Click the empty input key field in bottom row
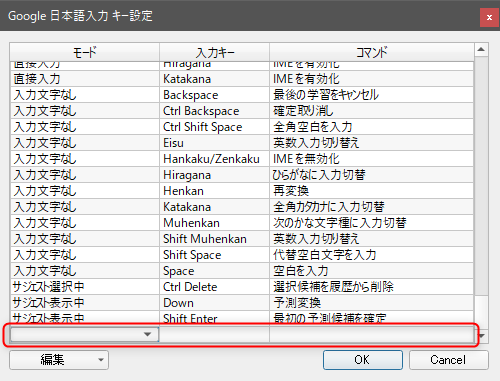Screen dimensions: 500x381 (x=214, y=334)
